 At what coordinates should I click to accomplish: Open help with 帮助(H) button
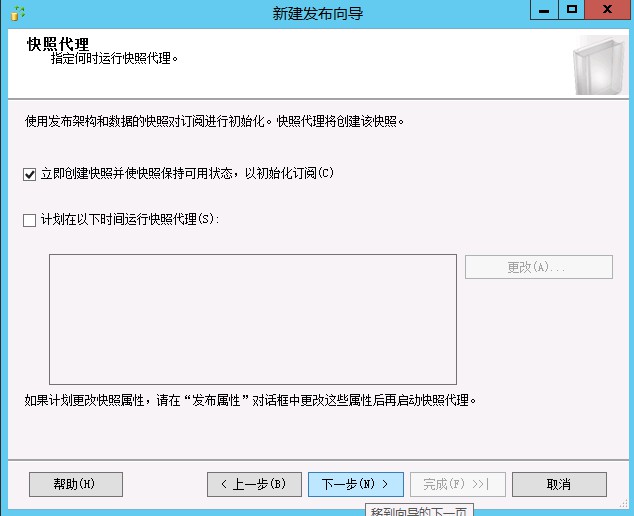pyautogui.click(x=75, y=484)
